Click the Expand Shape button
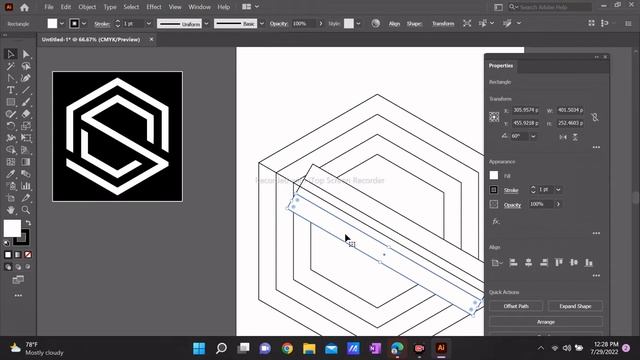 coord(575,306)
